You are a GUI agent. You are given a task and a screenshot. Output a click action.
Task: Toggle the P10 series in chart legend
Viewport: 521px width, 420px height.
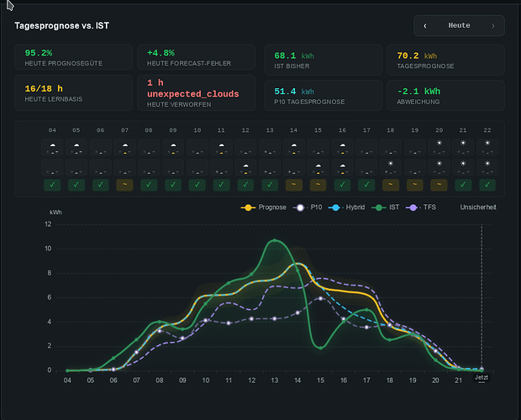pyautogui.click(x=308, y=207)
